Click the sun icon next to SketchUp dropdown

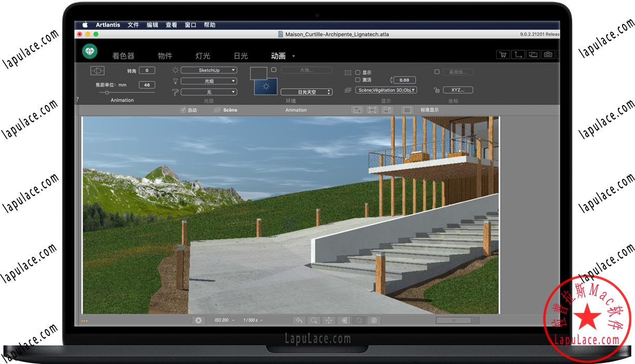click(176, 70)
